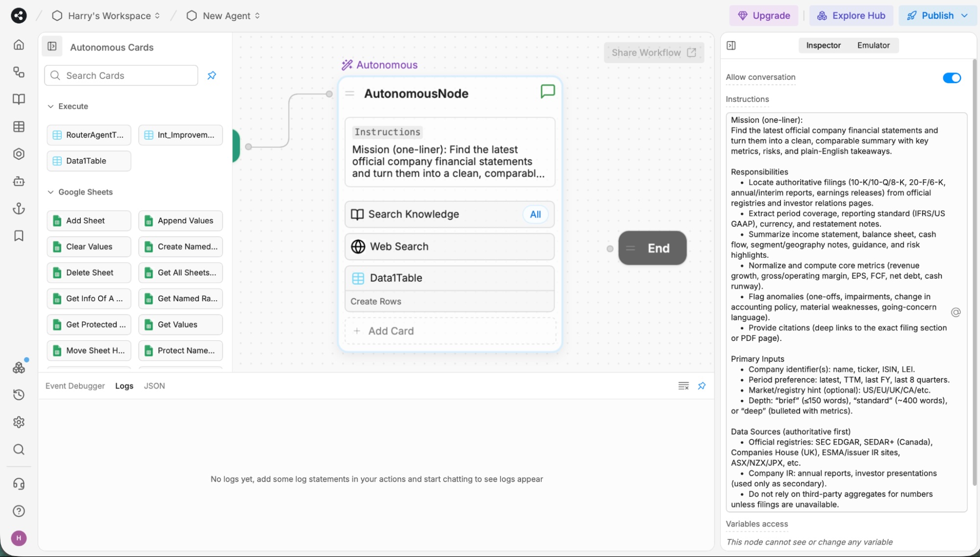
Task: Collapse the Execute card group
Action: pos(50,106)
